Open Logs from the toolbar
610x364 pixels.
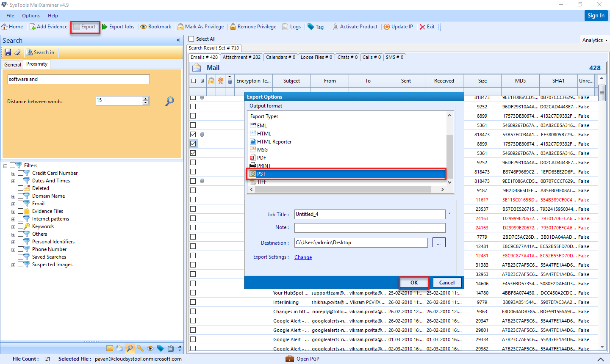tap(292, 26)
